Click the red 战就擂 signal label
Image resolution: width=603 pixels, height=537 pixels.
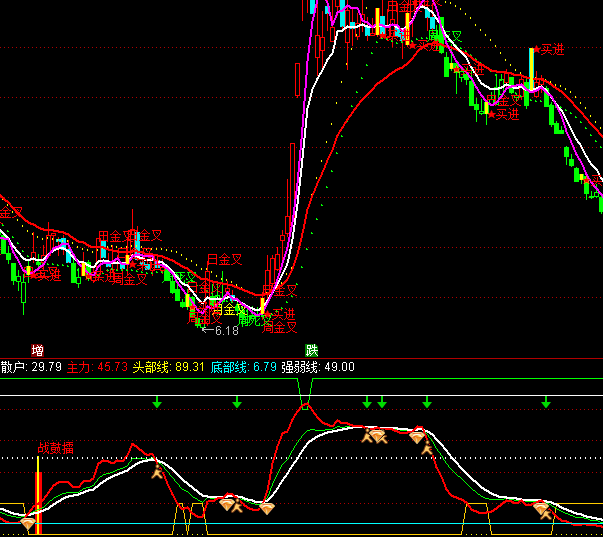tap(56, 447)
